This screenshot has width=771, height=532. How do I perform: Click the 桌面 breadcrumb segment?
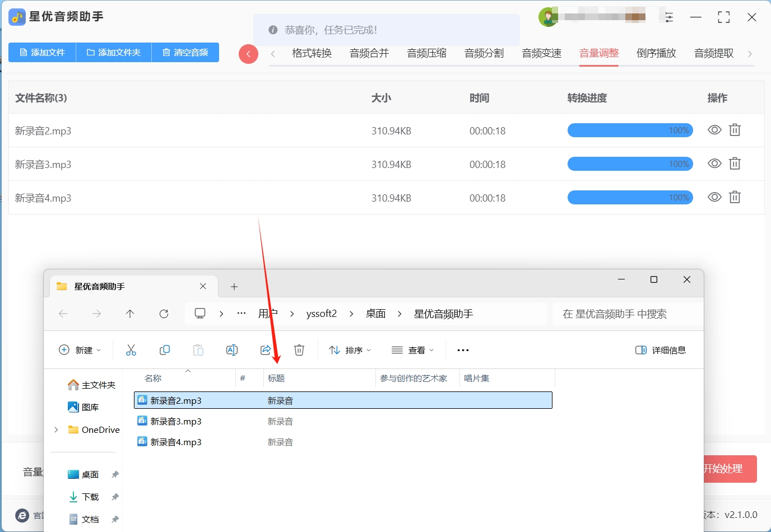(x=376, y=314)
